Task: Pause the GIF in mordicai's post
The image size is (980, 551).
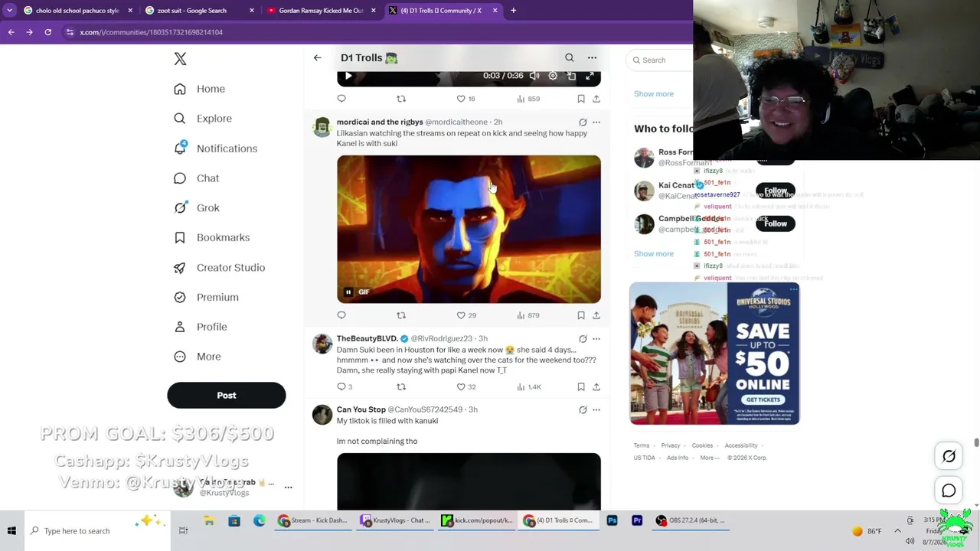Action: [348, 292]
